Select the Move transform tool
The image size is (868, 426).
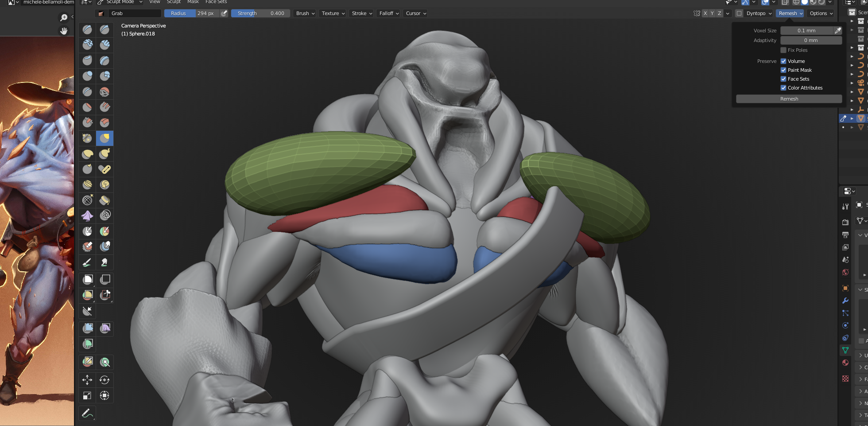(x=87, y=380)
